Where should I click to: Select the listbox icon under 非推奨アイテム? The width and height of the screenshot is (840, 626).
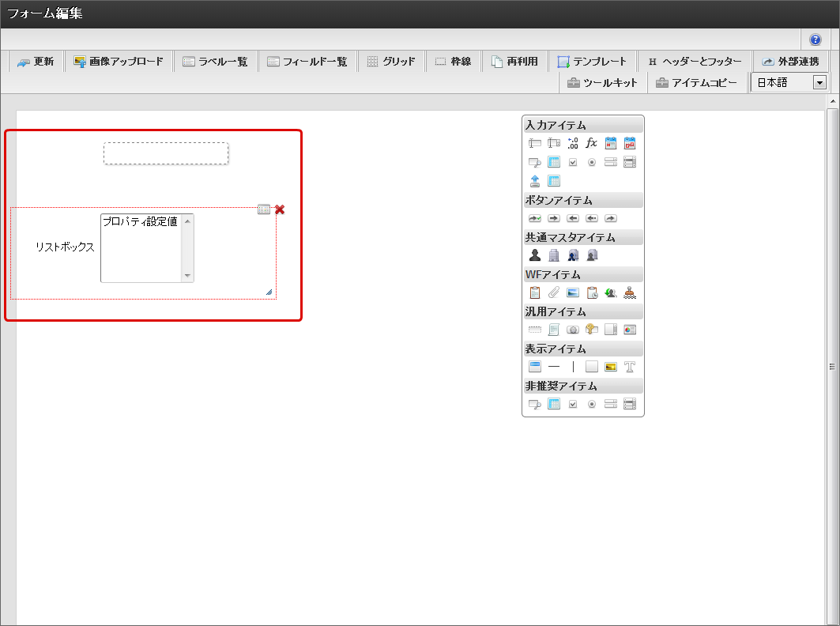point(630,404)
